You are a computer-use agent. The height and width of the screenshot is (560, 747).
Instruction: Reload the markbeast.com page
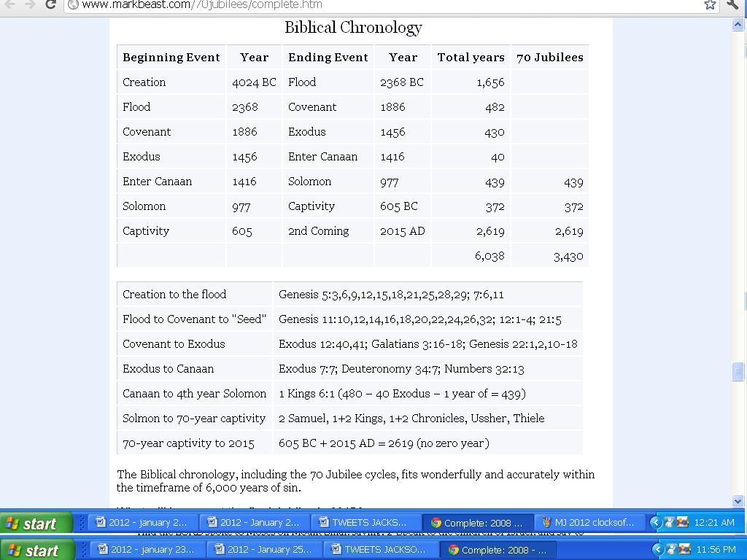pyautogui.click(x=50, y=5)
